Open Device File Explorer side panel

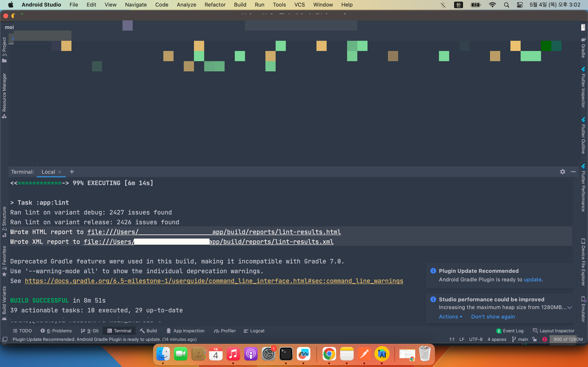(583, 263)
